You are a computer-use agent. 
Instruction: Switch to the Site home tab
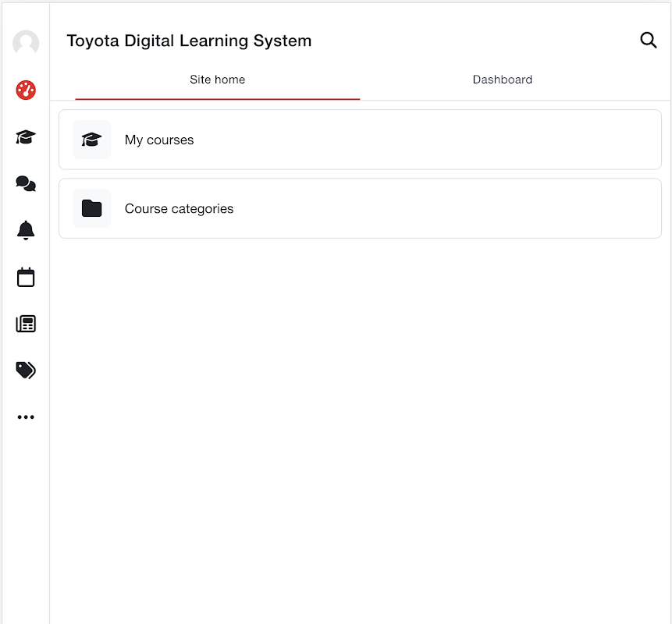point(217,80)
